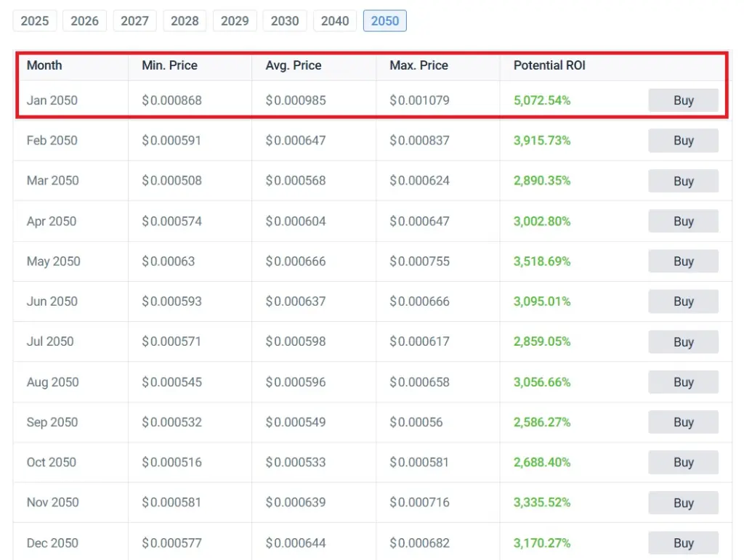Click the Month column header
Viewport: 744px width, 560px height.
point(44,65)
